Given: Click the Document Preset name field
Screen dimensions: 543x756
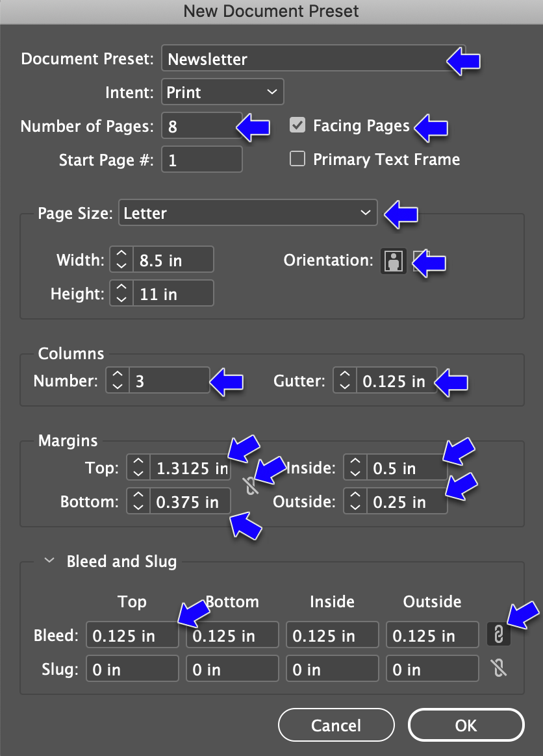Looking at the screenshot, I should click(x=314, y=58).
